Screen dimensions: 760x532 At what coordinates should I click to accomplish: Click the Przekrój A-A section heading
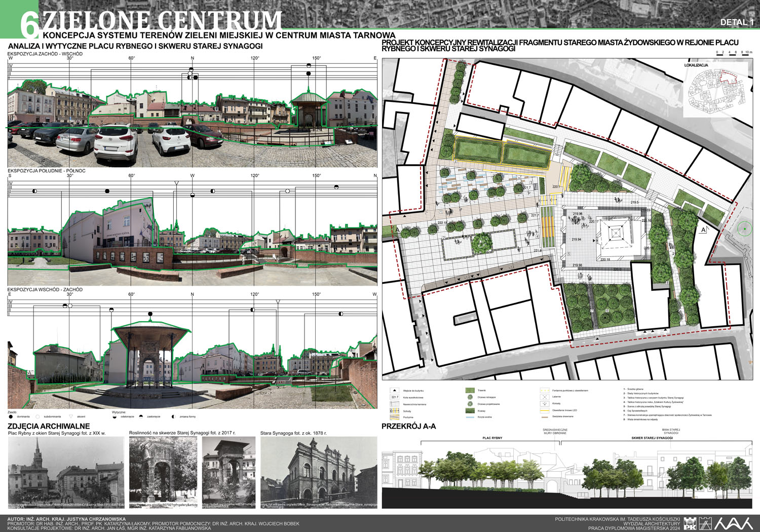click(x=408, y=426)
